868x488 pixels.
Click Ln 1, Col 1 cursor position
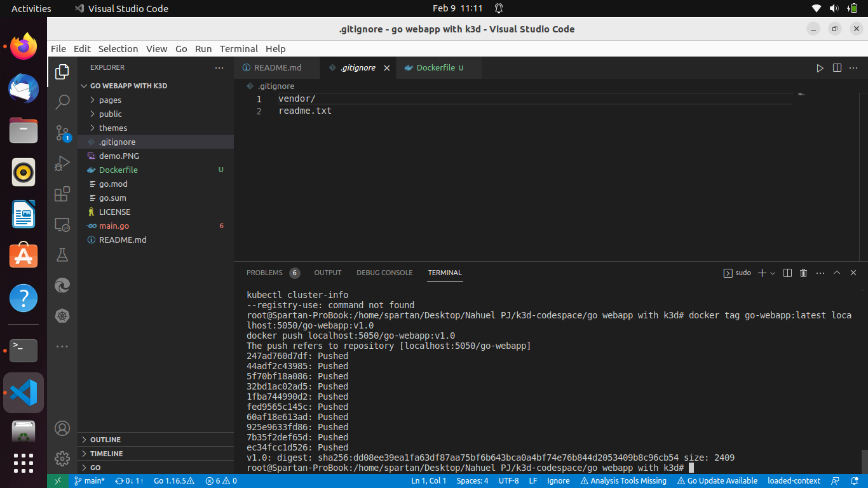[429, 481]
